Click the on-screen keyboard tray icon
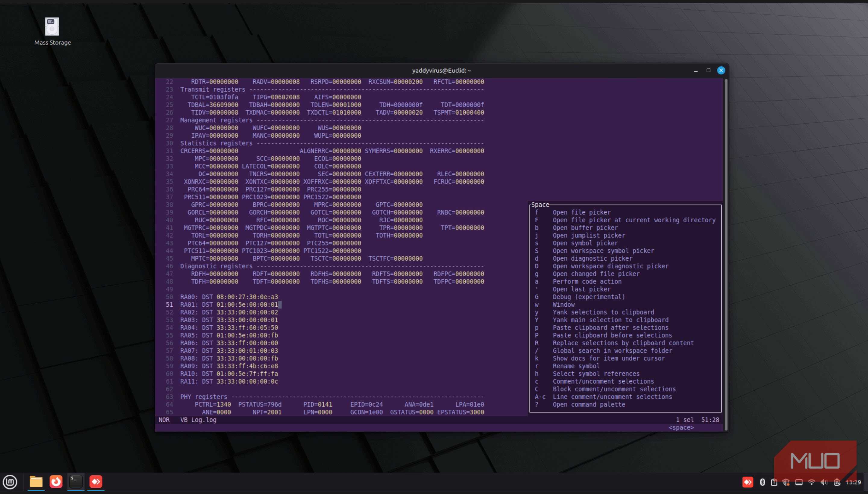868x494 pixels. click(799, 482)
